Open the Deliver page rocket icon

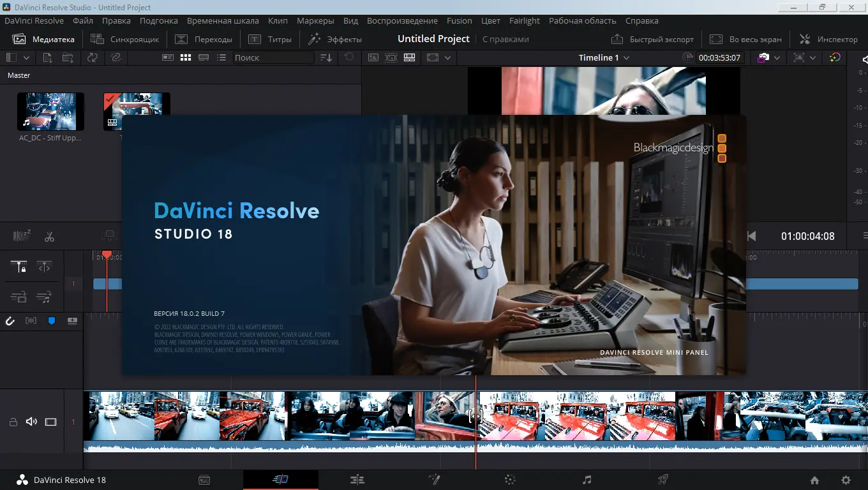[x=663, y=480]
